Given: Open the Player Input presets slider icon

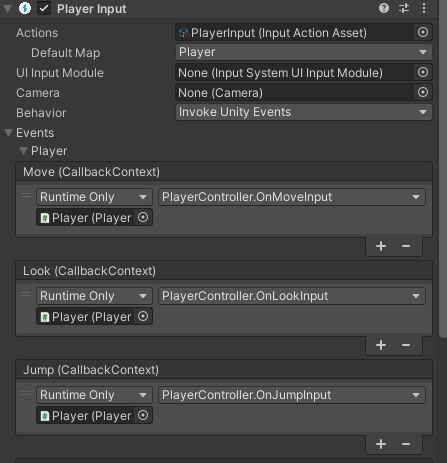Looking at the screenshot, I should tap(404, 8).
